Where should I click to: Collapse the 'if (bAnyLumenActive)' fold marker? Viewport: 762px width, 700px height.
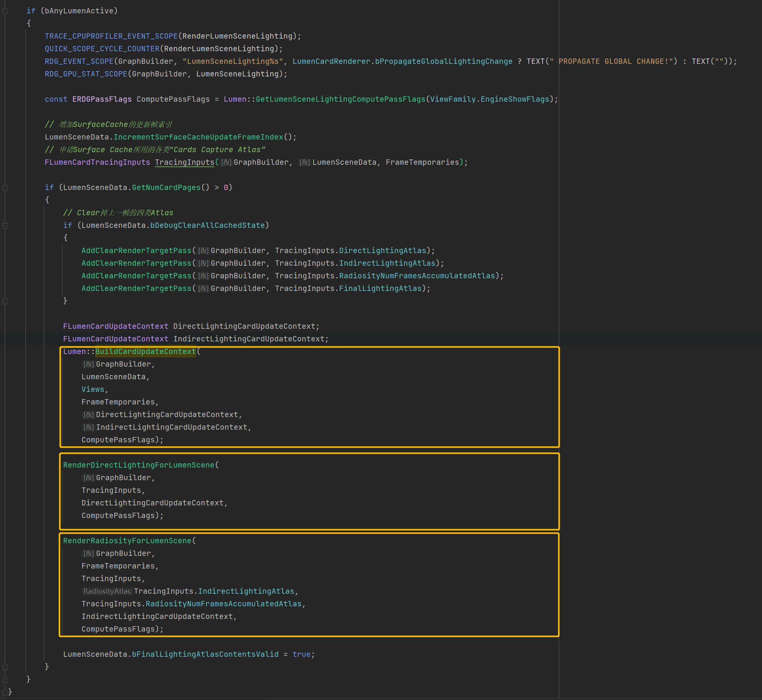(x=5, y=11)
